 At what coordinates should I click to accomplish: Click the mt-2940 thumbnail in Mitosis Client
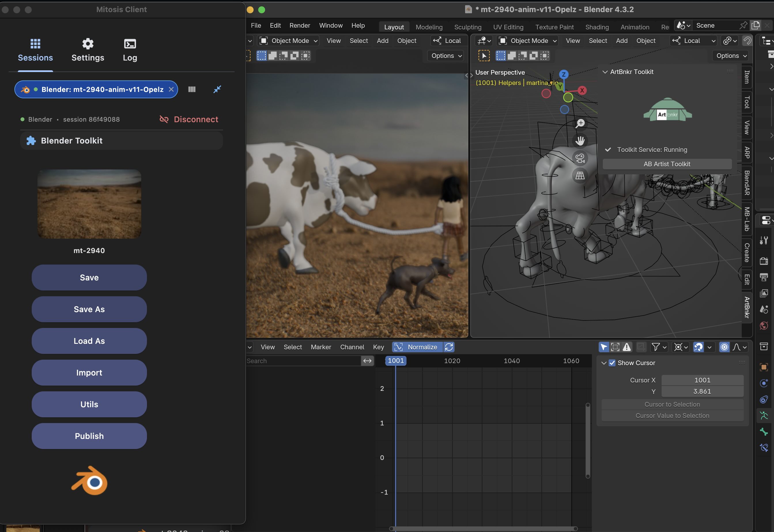(x=89, y=204)
